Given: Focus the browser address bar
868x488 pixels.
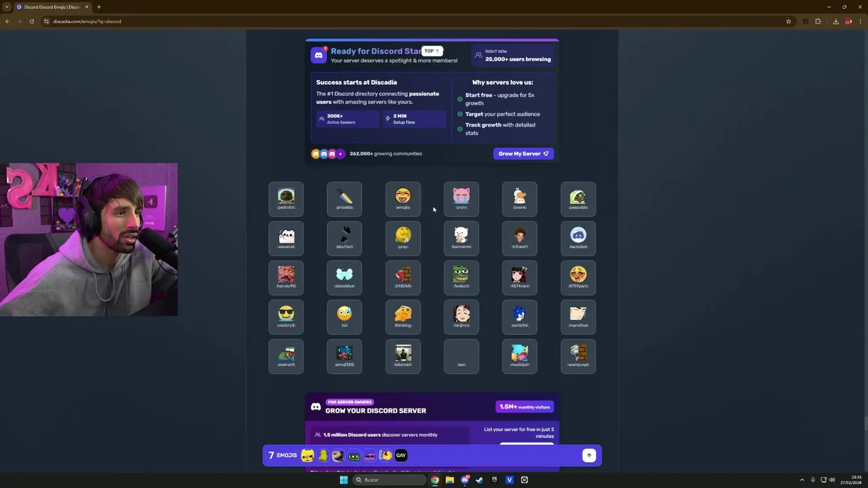Looking at the screenshot, I should [x=414, y=21].
